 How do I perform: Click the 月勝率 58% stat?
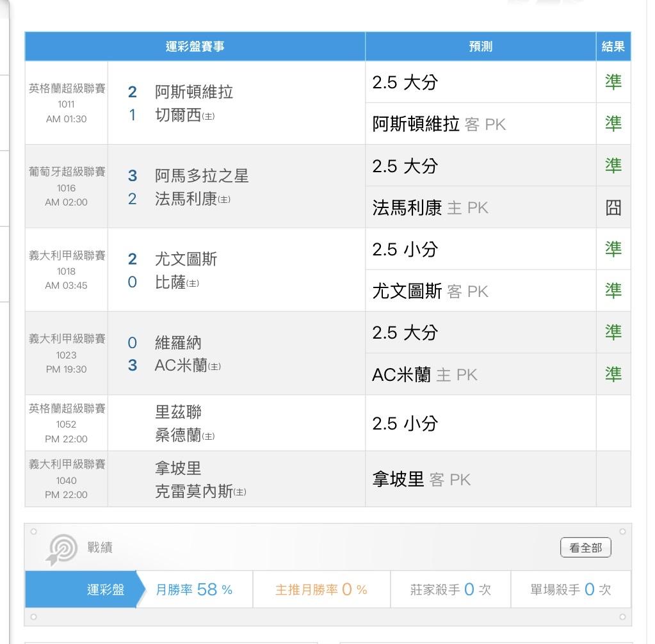click(194, 590)
